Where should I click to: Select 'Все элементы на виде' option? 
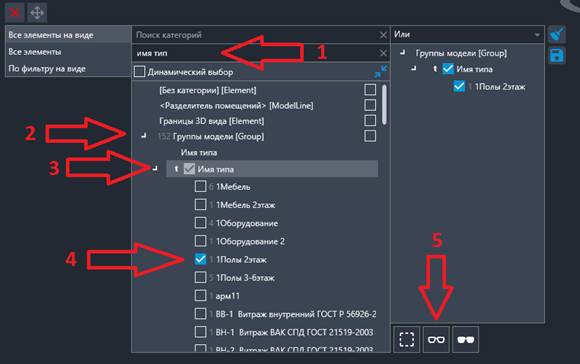(x=68, y=35)
